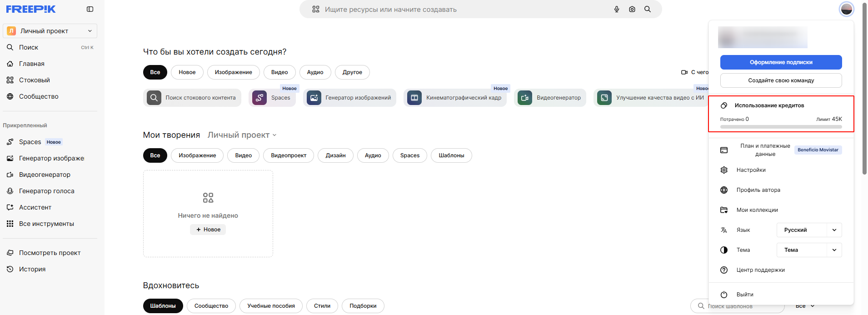This screenshot has width=868, height=315.
Task: Click the camera image search icon
Action: pyautogui.click(x=632, y=9)
